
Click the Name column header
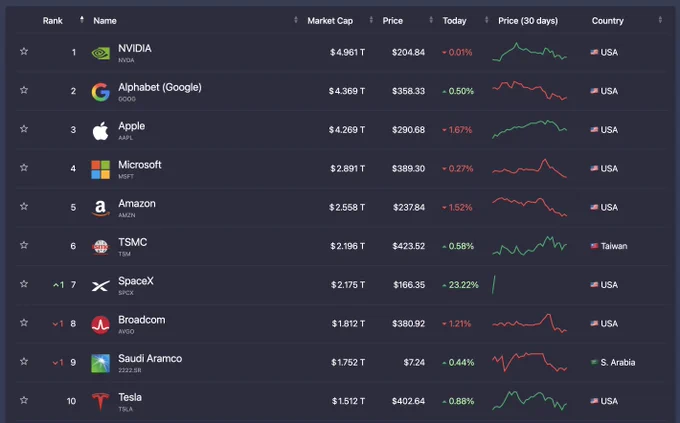105,20
